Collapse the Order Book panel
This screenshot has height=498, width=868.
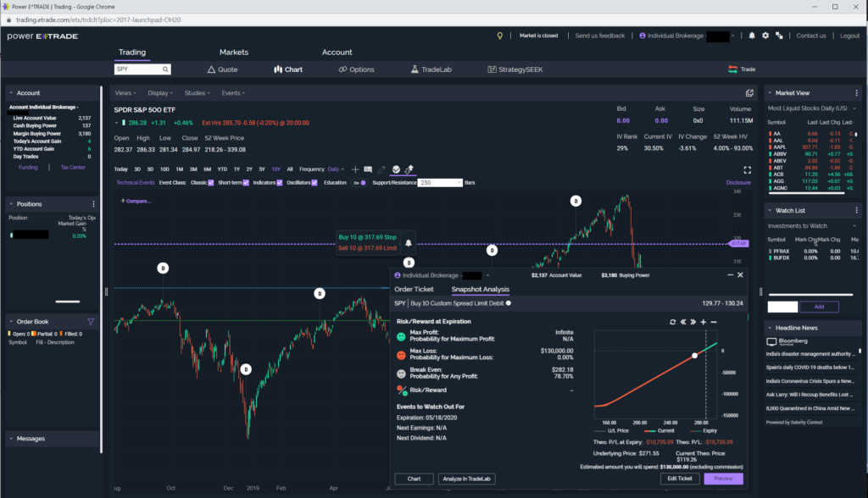tap(11, 322)
